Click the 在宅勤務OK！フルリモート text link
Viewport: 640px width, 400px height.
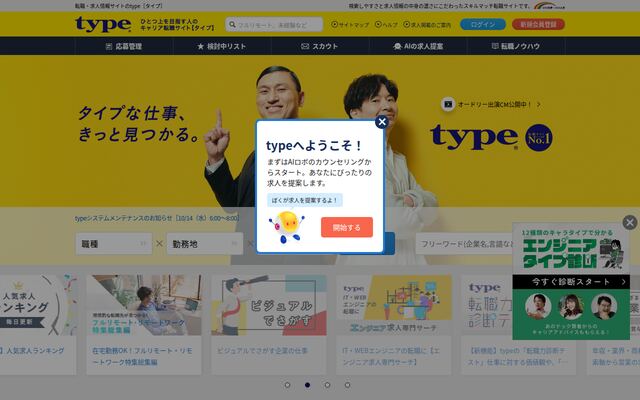[x=142, y=356]
